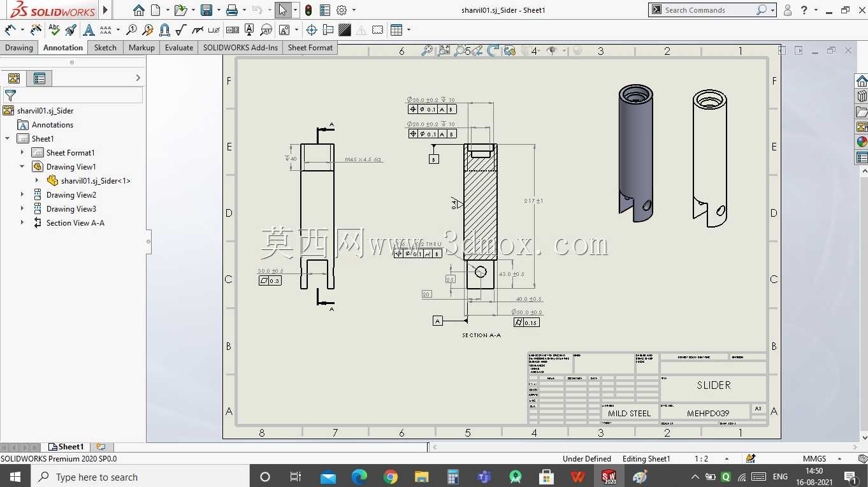
Task: Add a Surface Finish symbol
Action: click(x=181, y=29)
